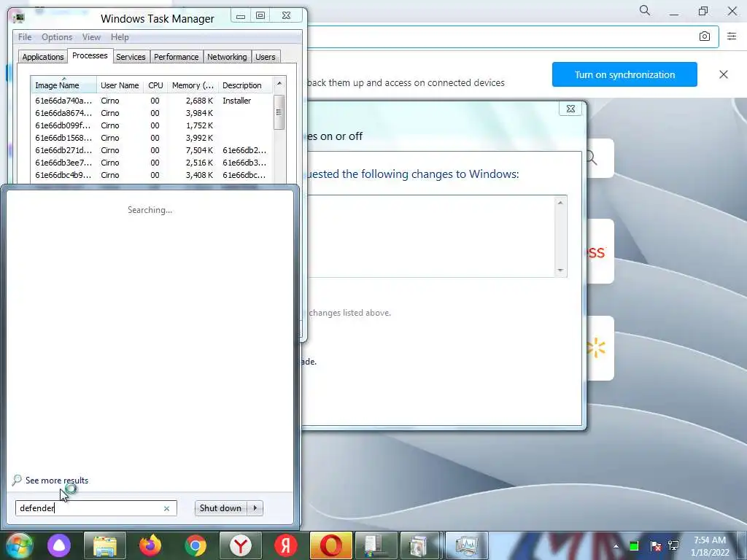Viewport: 747px width, 560px height.
Task: Open the AliExpress speed dial tile
Action: pyautogui.click(x=600, y=252)
